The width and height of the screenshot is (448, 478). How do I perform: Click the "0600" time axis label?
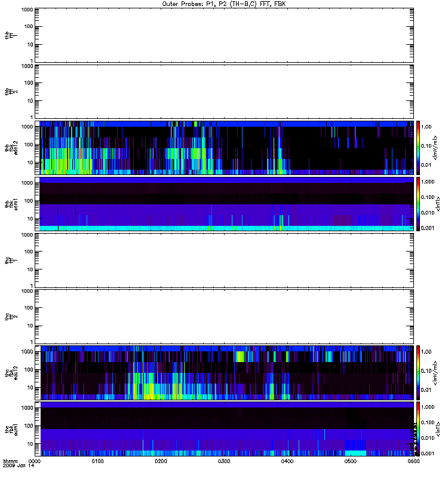(413, 461)
